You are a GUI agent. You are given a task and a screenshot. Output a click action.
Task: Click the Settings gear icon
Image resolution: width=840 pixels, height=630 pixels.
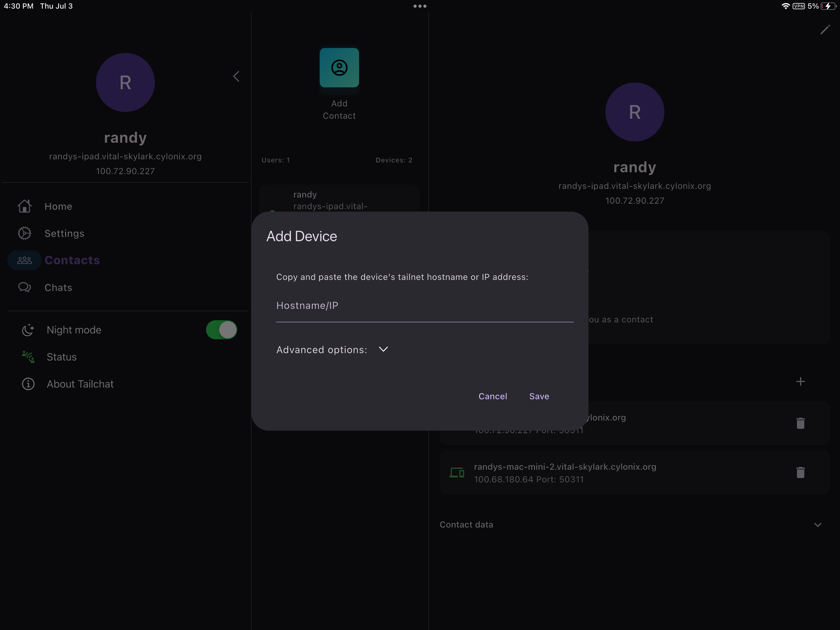[25, 233]
